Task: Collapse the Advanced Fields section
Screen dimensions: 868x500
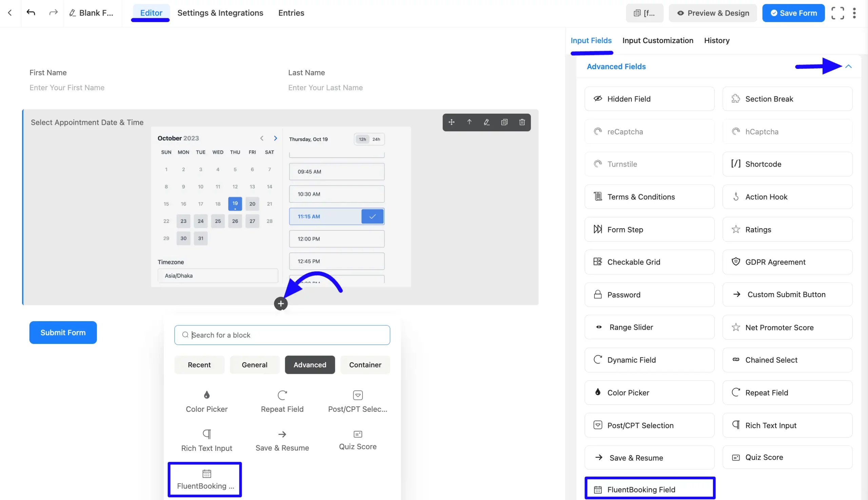Action: point(848,66)
